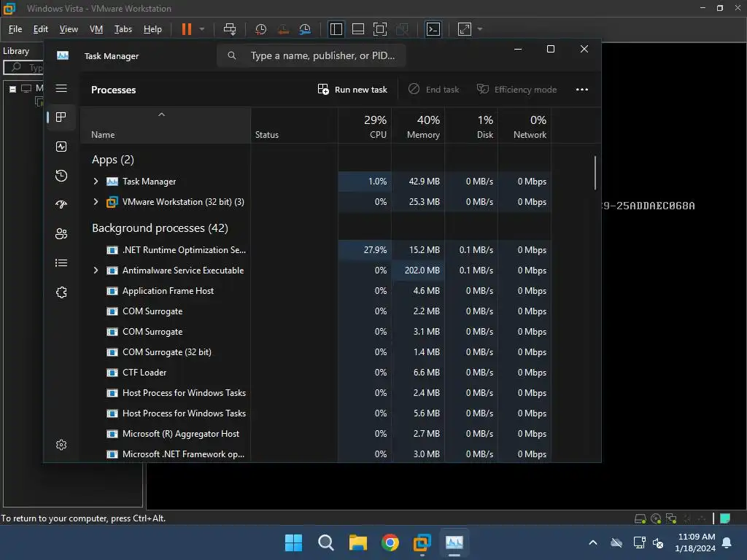The image size is (747, 560).
Task: Sort by Memory column header
Action: 418,125
